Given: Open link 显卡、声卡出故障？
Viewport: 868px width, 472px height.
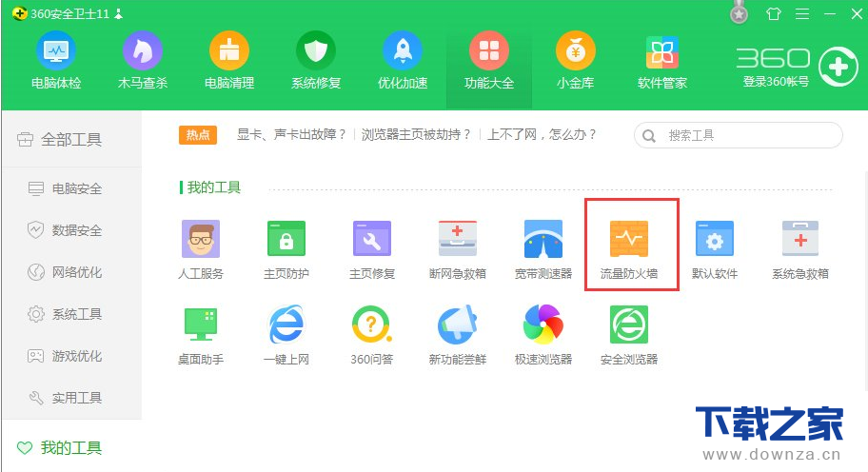Looking at the screenshot, I should pyautogui.click(x=292, y=134).
